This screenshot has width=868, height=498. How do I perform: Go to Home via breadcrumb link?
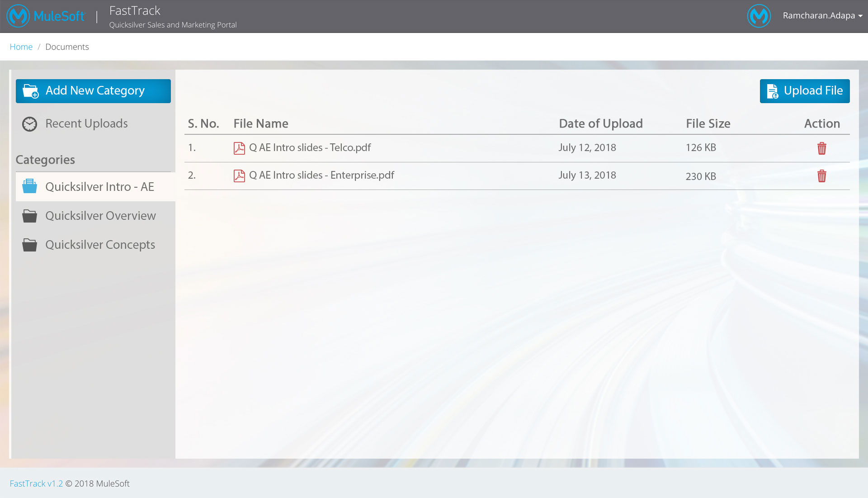pyautogui.click(x=21, y=47)
